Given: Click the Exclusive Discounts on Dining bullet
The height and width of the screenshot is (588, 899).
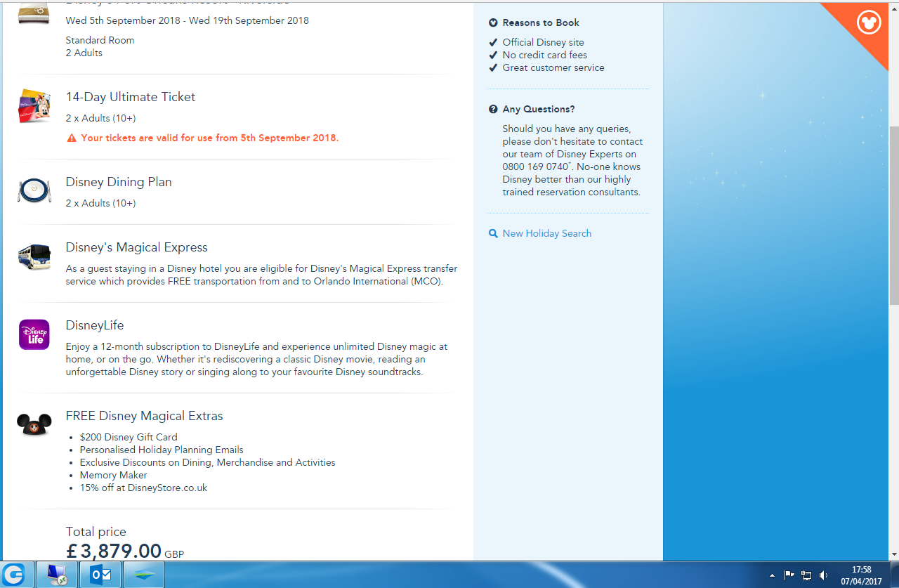Looking at the screenshot, I should click(208, 462).
